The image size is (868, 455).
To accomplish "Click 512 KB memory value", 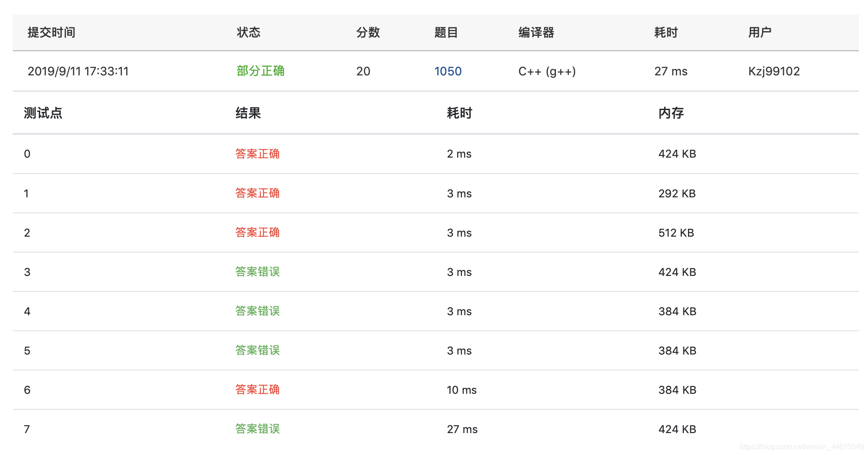I will pos(676,233).
